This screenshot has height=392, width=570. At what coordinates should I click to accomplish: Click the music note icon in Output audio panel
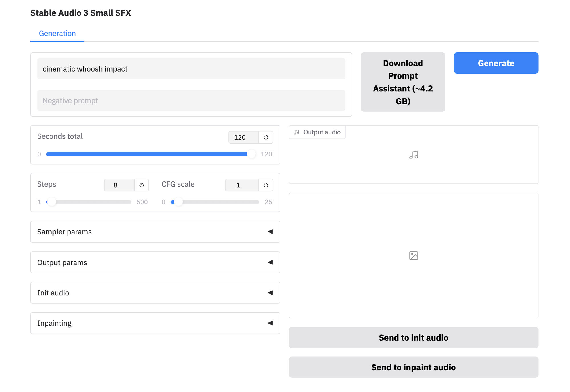pos(414,155)
